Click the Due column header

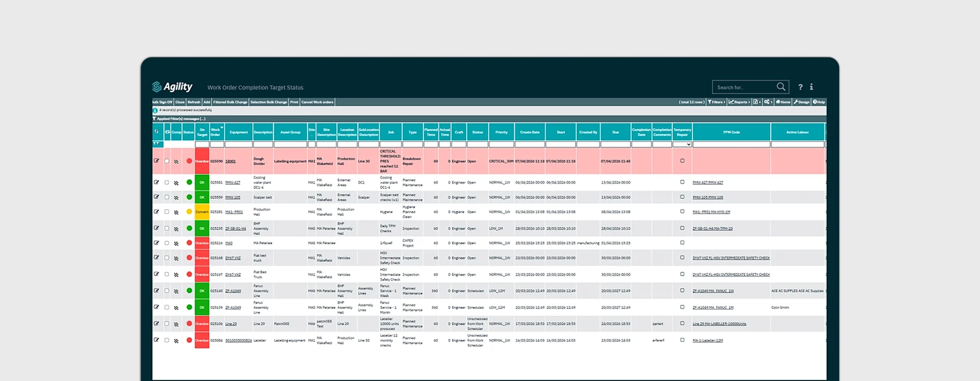coord(616,132)
